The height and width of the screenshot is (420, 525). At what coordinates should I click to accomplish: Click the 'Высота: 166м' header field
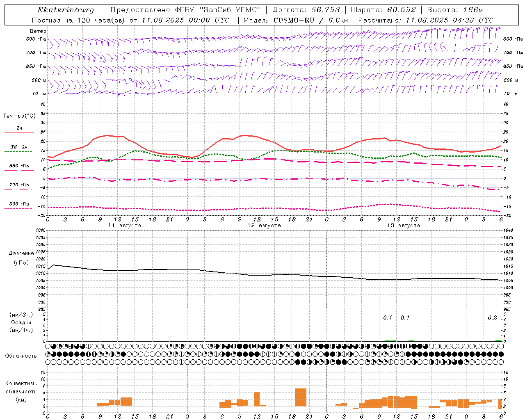point(455,10)
